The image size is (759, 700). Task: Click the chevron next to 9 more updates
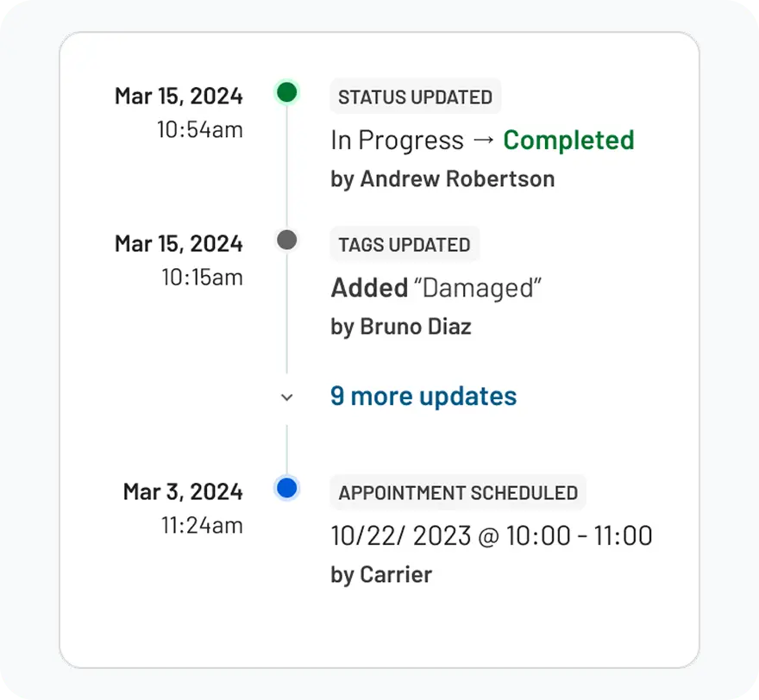[x=286, y=397]
